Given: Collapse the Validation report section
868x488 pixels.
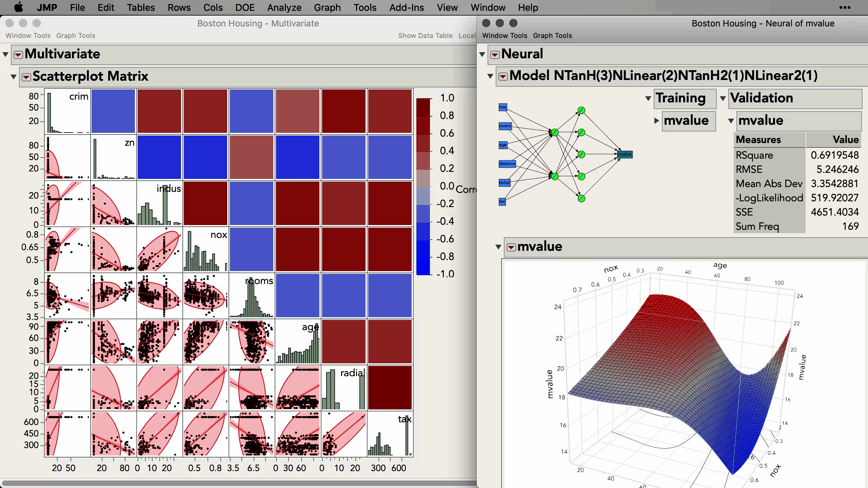Looking at the screenshot, I should (x=723, y=98).
